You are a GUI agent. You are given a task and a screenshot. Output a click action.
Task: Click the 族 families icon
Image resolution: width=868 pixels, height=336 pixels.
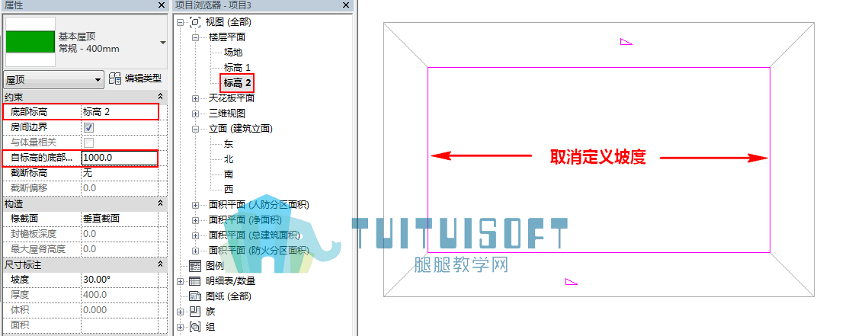coord(195,311)
